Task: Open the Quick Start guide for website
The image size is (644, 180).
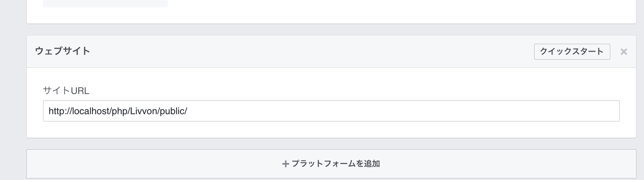Action: (572, 52)
